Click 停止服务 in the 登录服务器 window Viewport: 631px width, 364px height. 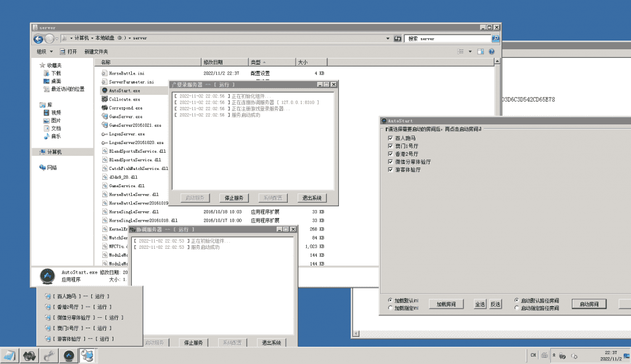[234, 198]
